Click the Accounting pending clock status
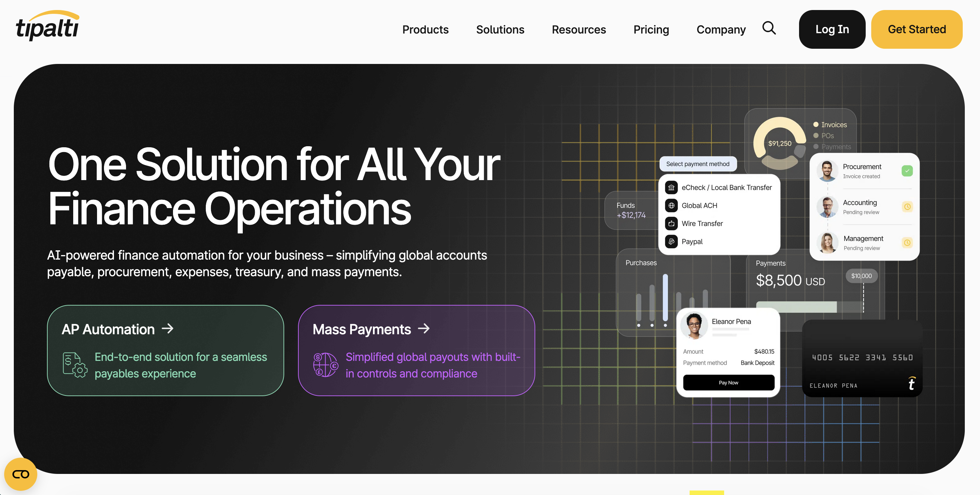The height and width of the screenshot is (495, 980). (907, 207)
